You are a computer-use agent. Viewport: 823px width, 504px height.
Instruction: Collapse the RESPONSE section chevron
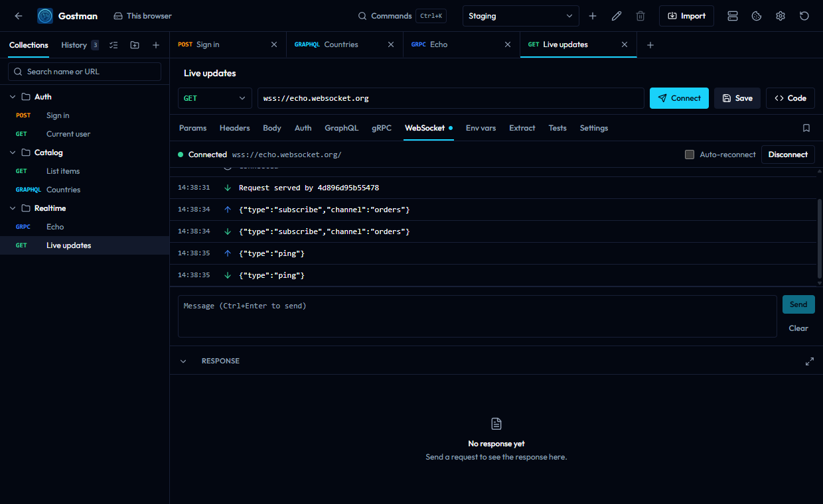click(183, 361)
